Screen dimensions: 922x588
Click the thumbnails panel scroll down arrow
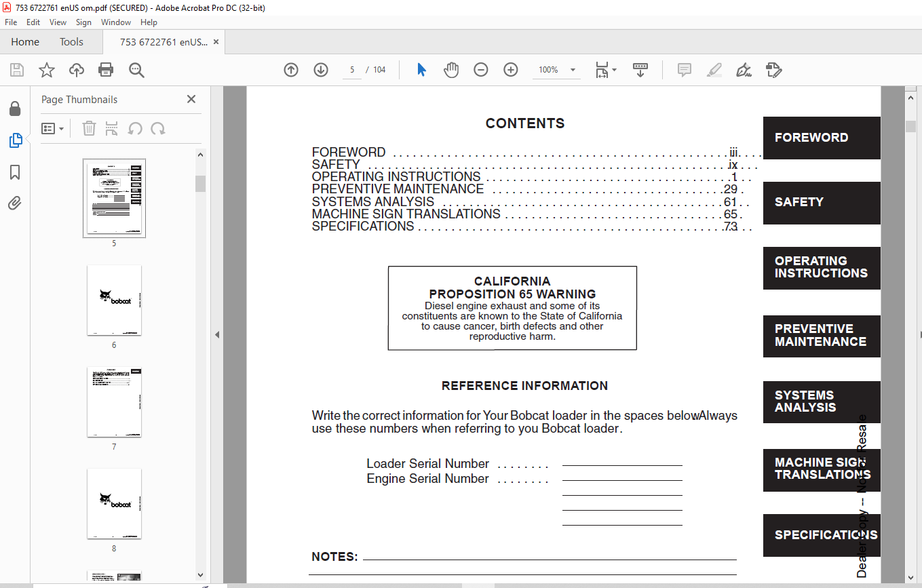point(200,575)
